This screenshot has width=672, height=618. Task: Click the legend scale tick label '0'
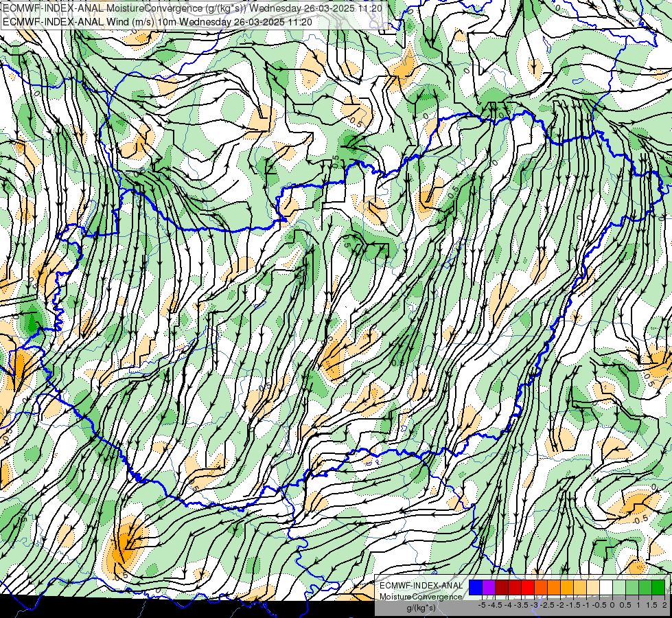point(612,605)
